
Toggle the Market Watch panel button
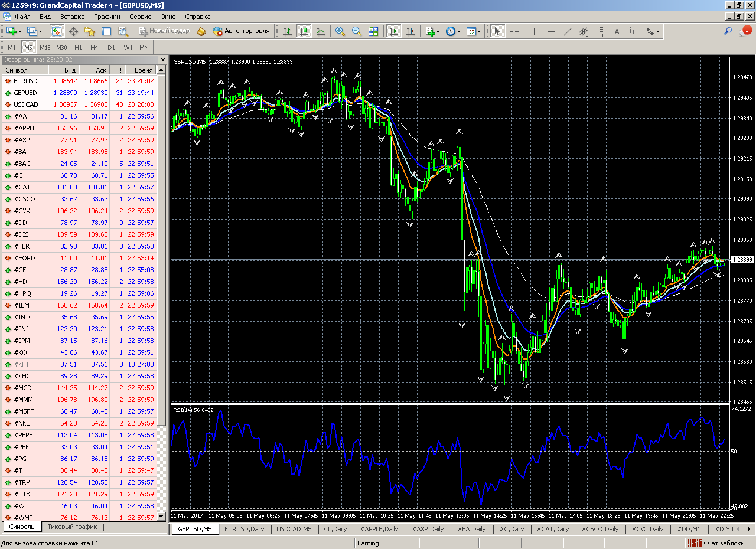[57, 31]
